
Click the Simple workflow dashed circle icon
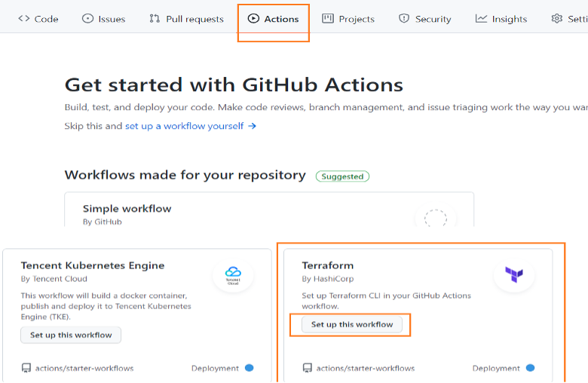pyautogui.click(x=436, y=218)
